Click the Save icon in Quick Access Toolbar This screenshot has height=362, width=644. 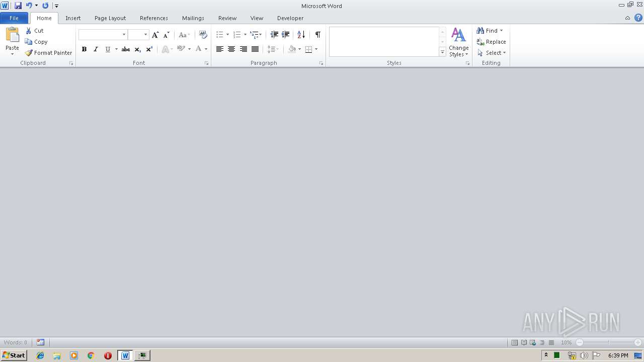(18, 6)
